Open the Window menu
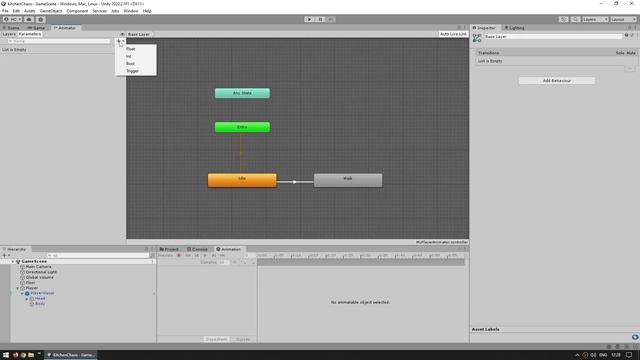Image resolution: width=640 pixels, height=360 pixels. pyautogui.click(x=131, y=11)
